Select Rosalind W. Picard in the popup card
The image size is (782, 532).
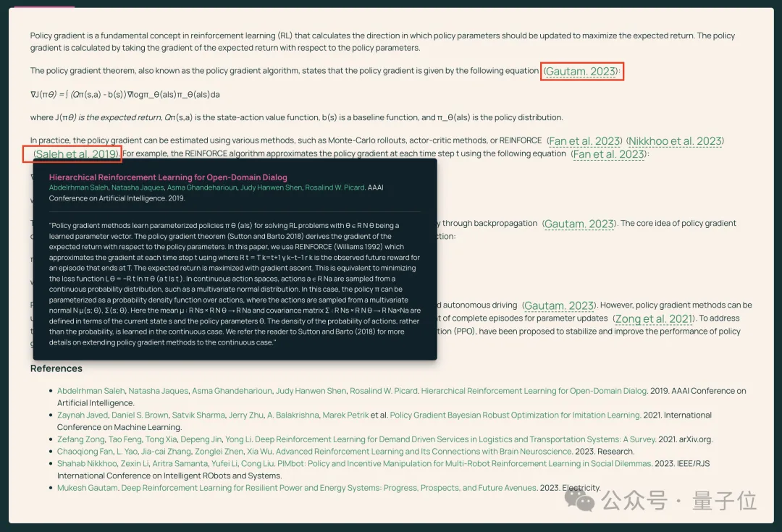(x=334, y=187)
